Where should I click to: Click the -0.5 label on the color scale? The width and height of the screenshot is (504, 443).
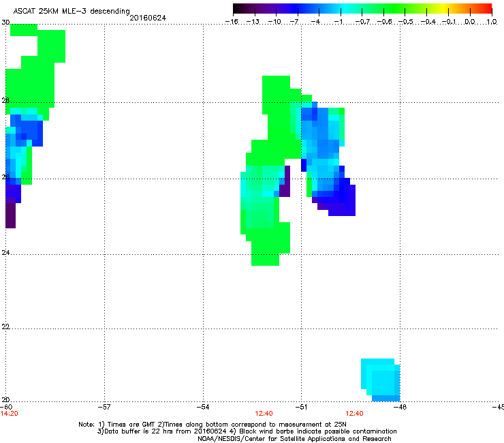pos(406,22)
